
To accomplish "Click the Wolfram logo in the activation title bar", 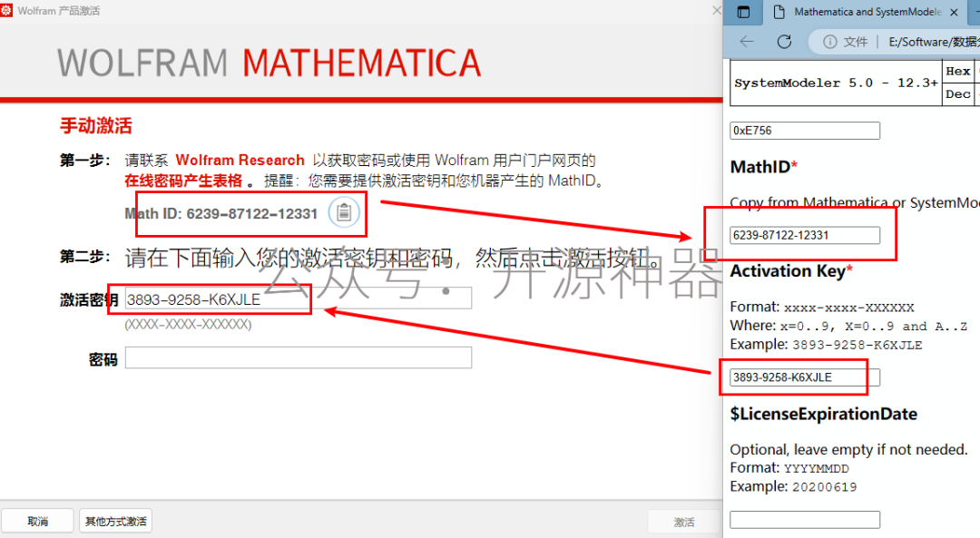I will [x=6, y=11].
